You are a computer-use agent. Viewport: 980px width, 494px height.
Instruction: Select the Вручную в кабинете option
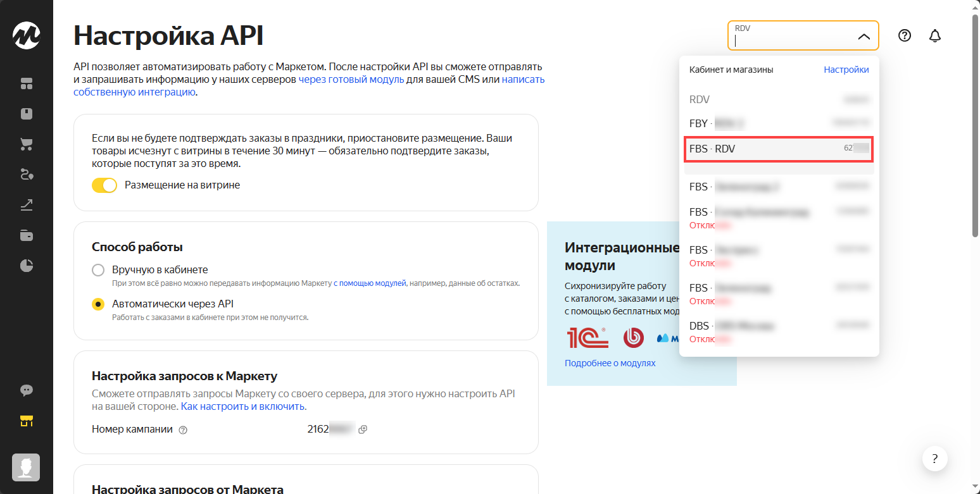[x=98, y=270]
